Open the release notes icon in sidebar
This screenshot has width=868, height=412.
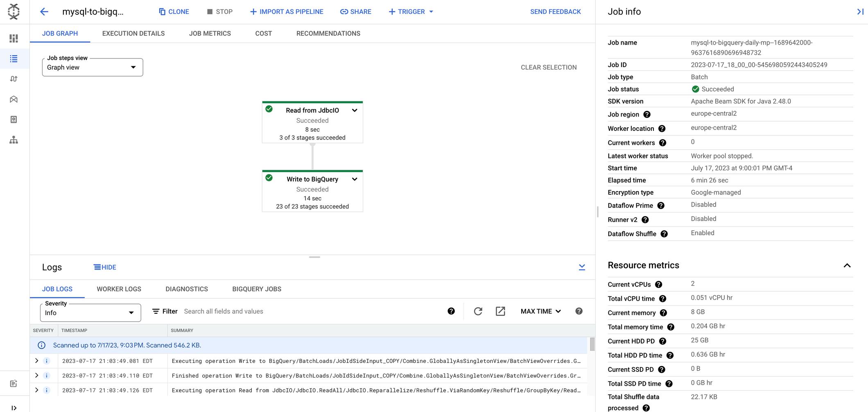pos(14,383)
